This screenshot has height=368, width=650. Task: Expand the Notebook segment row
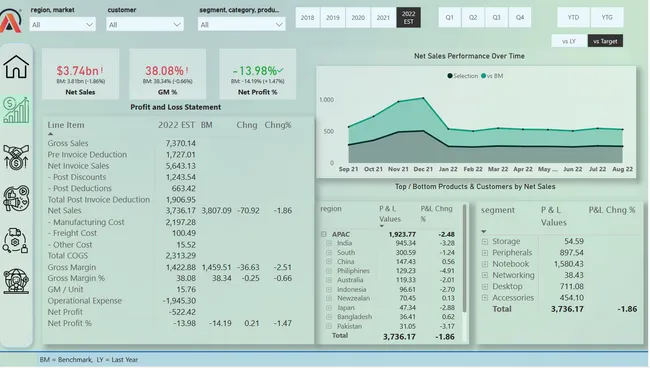pos(485,264)
